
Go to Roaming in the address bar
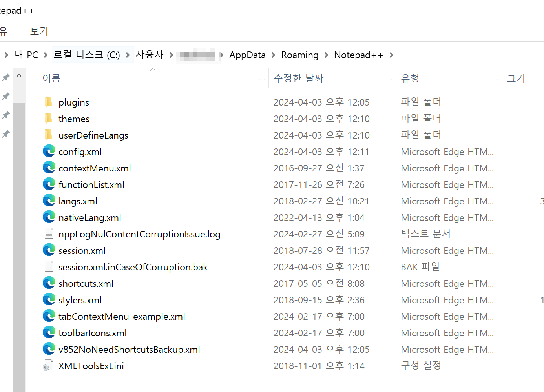coord(299,55)
